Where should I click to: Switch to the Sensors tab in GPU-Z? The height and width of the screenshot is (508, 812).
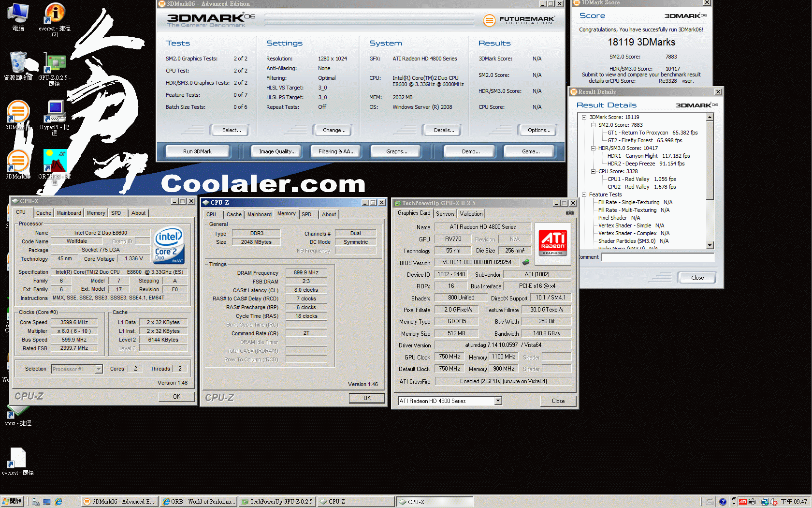445,214
